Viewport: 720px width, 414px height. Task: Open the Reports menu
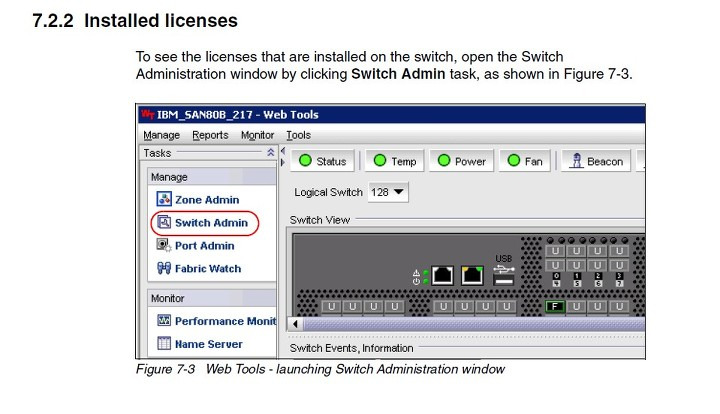210,135
